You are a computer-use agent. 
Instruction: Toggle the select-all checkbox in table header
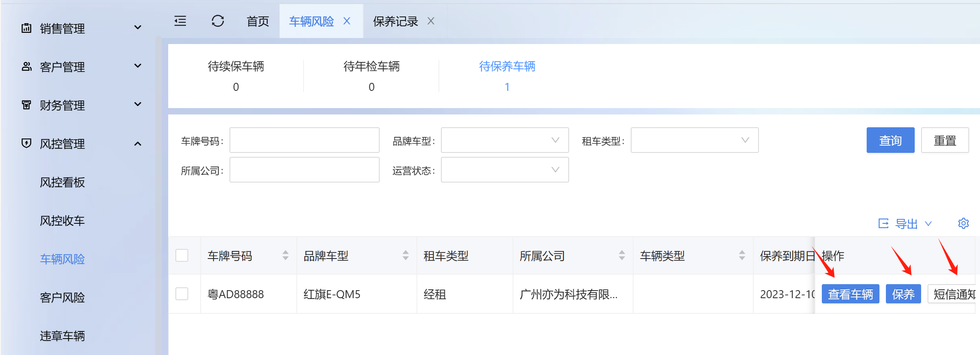point(182,255)
